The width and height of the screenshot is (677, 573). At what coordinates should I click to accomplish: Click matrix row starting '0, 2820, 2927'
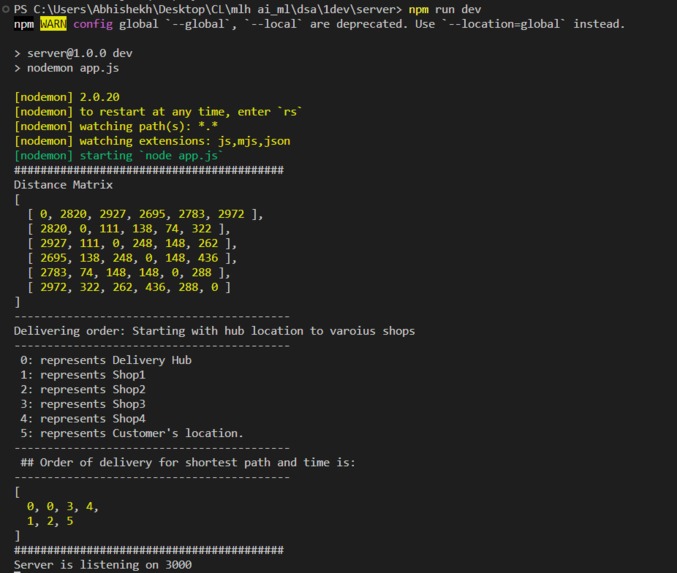click(x=146, y=214)
